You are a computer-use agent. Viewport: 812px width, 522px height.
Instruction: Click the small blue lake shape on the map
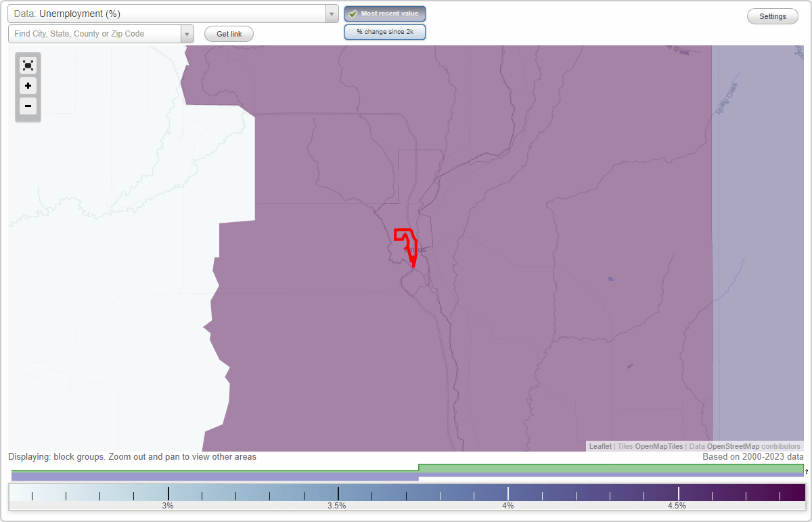(611, 278)
